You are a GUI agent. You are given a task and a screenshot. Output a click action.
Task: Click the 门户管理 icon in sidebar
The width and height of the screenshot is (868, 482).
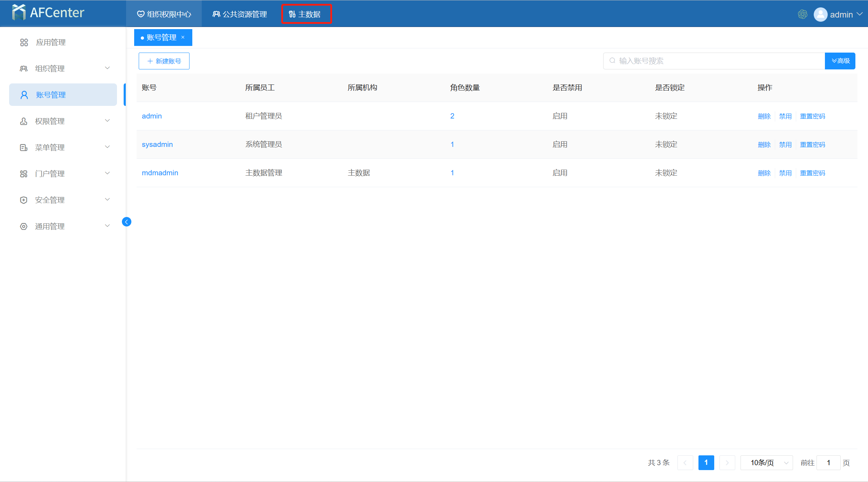pyautogui.click(x=23, y=174)
